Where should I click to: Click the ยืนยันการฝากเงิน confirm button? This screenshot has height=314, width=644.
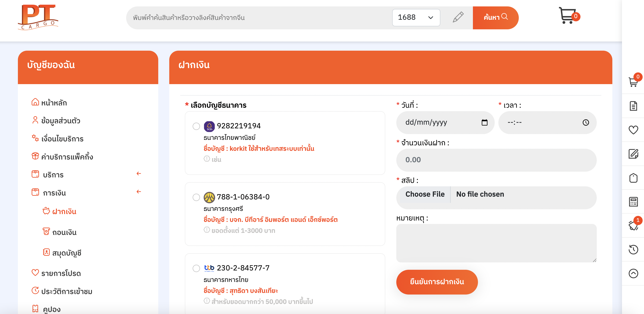click(437, 282)
